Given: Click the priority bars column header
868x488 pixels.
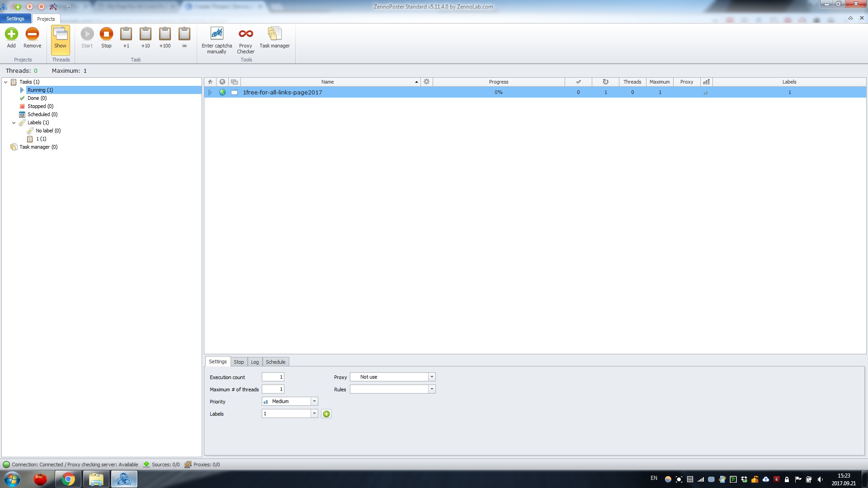Looking at the screenshot, I should [x=706, y=82].
